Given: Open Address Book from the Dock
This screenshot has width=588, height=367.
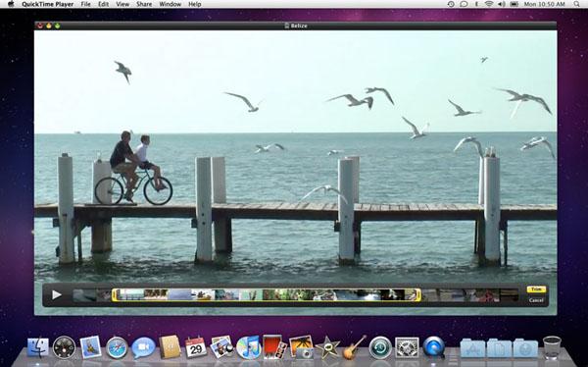Looking at the screenshot, I should 170,347.
